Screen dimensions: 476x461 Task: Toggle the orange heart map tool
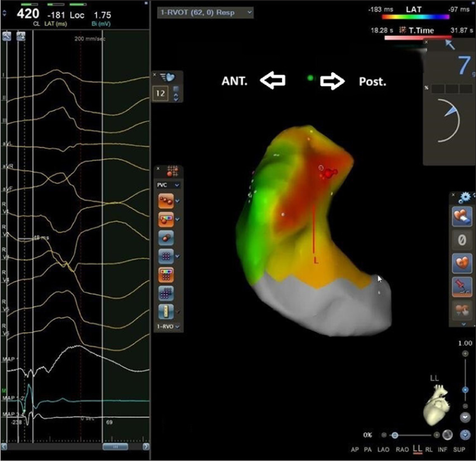461,263
